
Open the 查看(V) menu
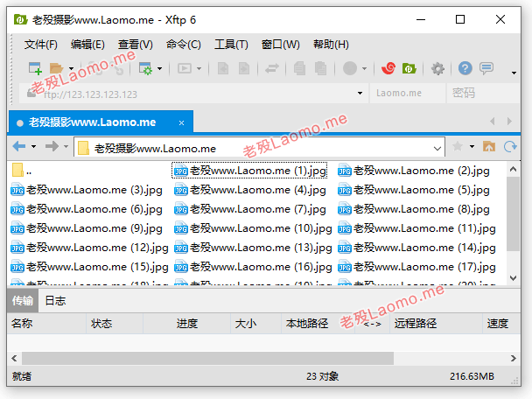(x=136, y=45)
